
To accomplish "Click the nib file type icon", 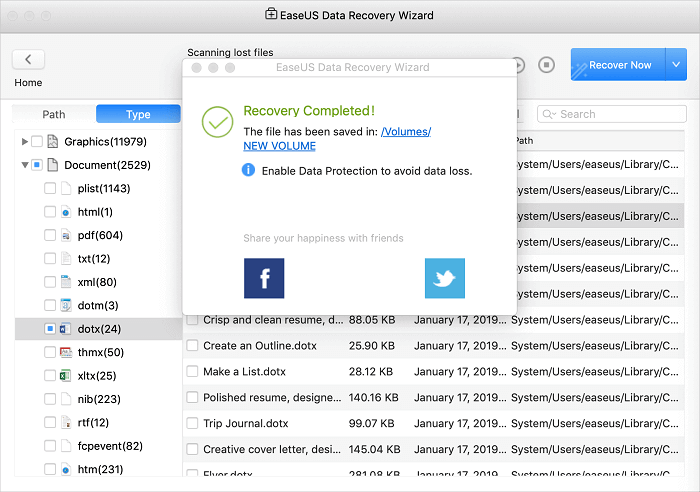I will point(66,399).
